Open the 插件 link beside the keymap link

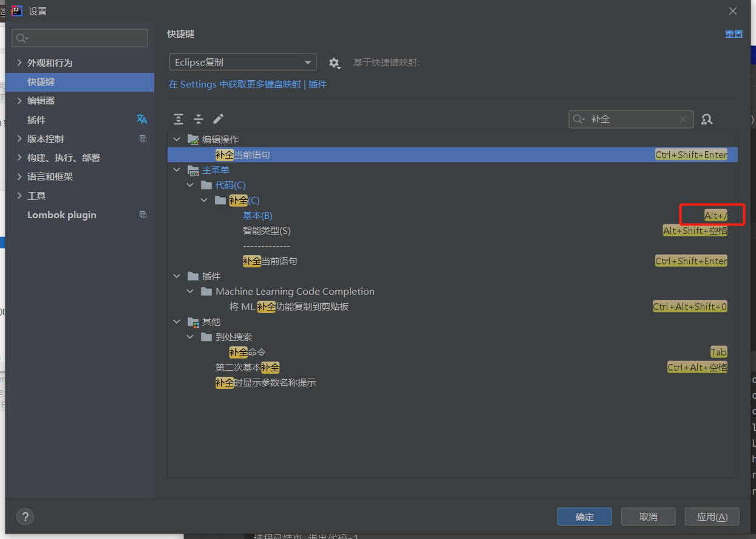[318, 84]
